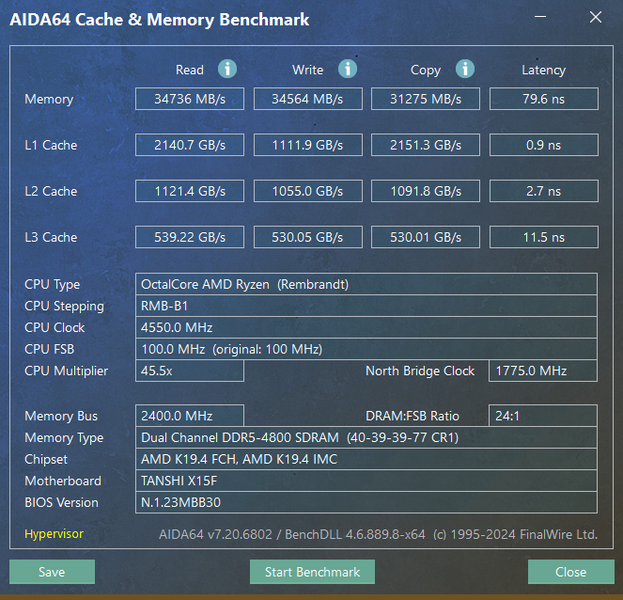Click North Bridge Clock value 1775.0 MHz

tap(543, 371)
